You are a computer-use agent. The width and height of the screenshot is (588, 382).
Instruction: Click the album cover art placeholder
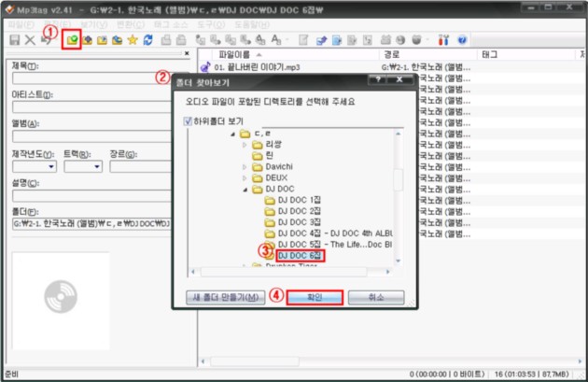[x=61, y=300]
